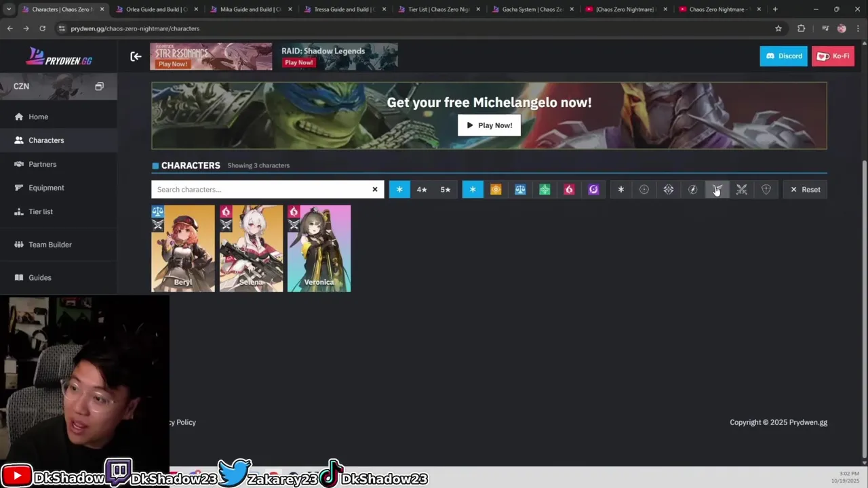The image size is (868, 488).
Task: Go back in browser history
Action: (x=9, y=28)
